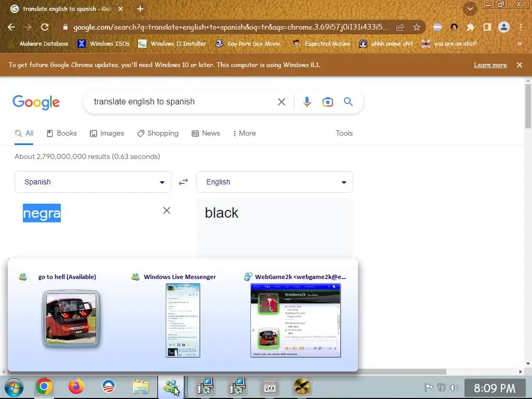Open Chrome extensions puzzle icon
The image size is (532, 399).
470,27
